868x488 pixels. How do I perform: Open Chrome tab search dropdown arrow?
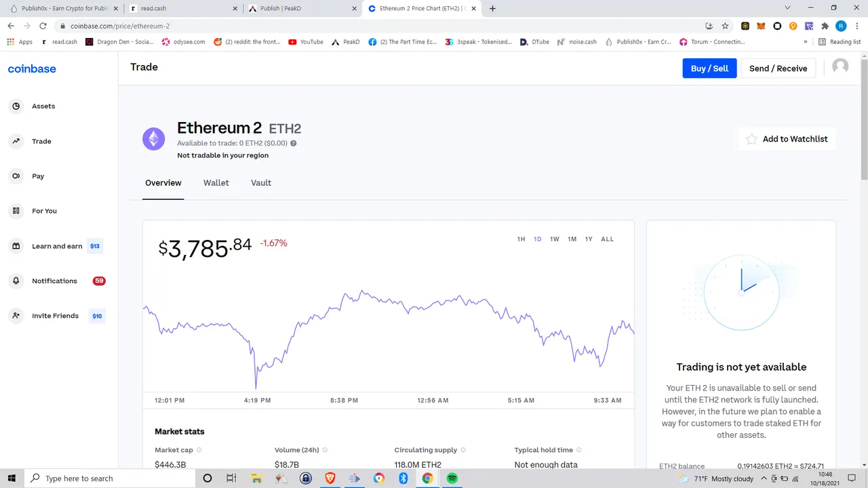point(787,8)
